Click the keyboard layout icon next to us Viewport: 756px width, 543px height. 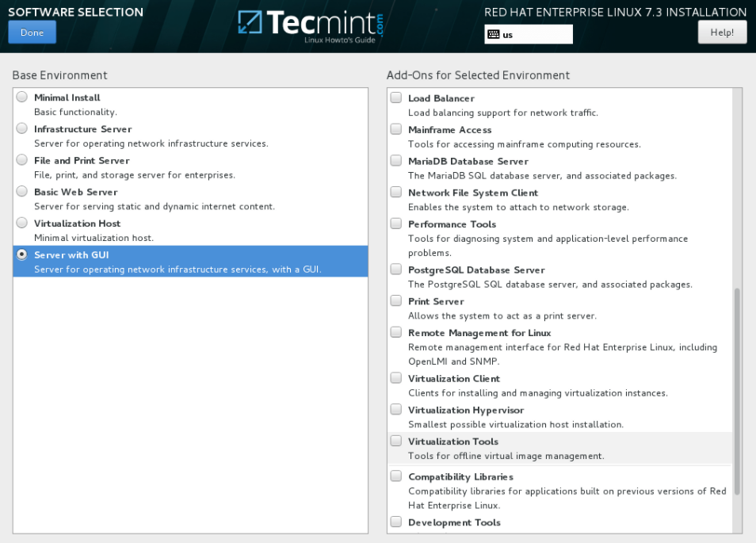pyautogui.click(x=493, y=34)
